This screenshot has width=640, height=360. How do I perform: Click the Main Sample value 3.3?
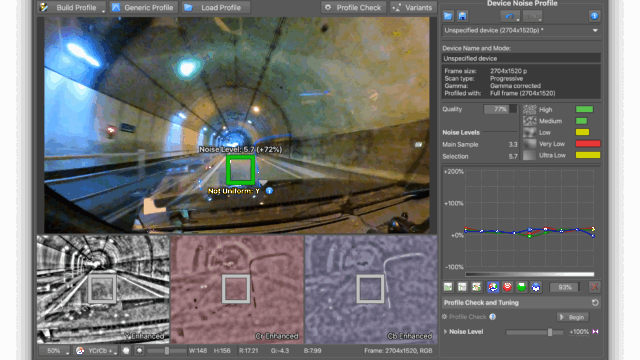coord(513,144)
